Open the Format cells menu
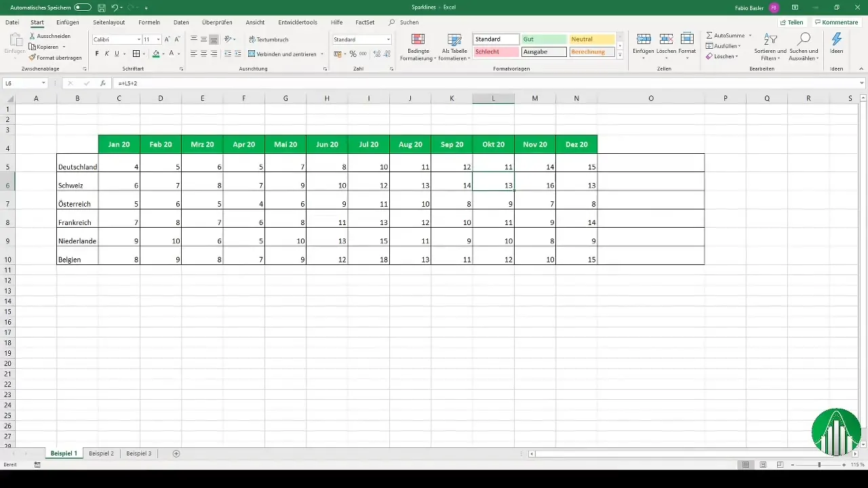 pos(687,45)
